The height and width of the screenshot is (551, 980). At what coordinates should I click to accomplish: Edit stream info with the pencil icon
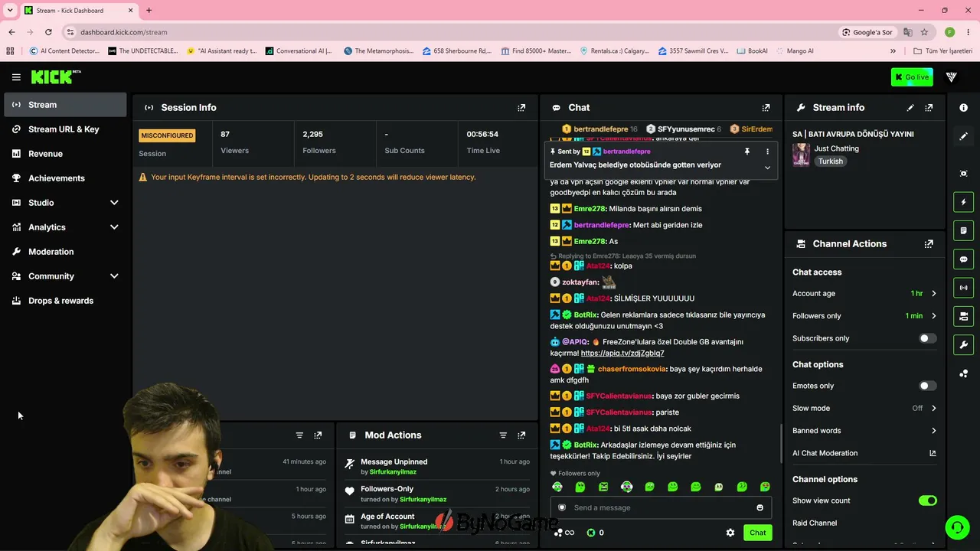coord(910,108)
